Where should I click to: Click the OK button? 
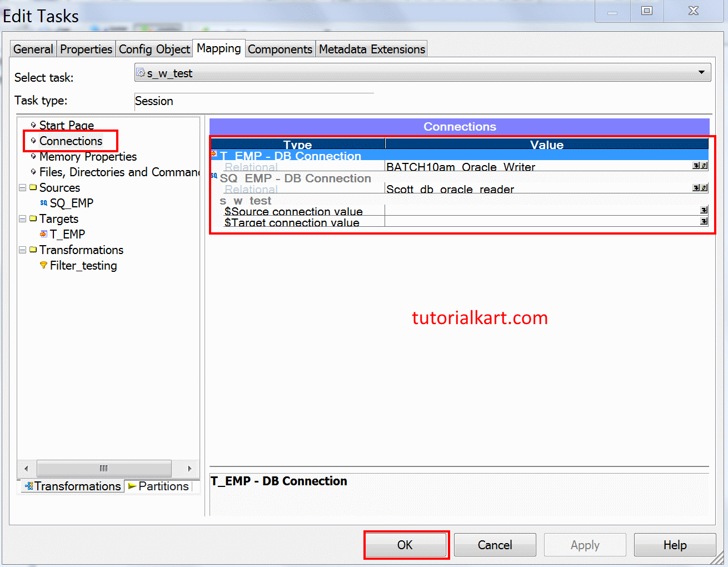pos(406,545)
